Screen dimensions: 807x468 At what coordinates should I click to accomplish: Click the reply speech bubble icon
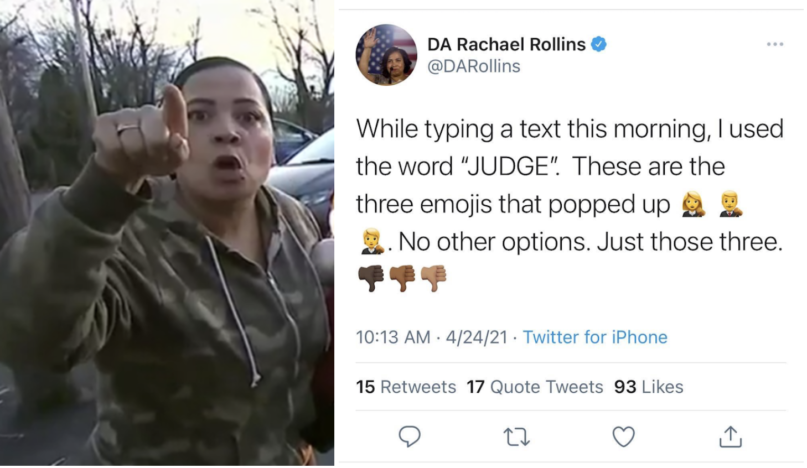[x=410, y=437]
